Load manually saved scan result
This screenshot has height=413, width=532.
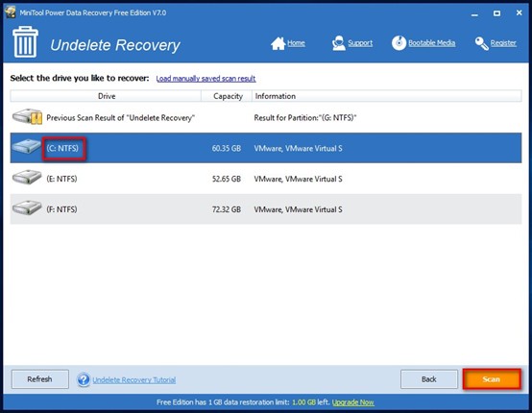206,79
